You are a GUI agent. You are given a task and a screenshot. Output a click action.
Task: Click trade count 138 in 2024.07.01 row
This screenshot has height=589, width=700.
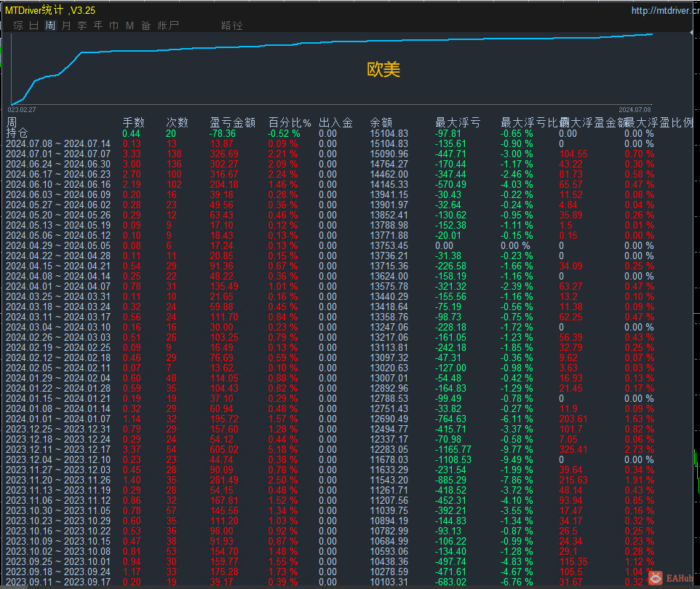coord(174,154)
